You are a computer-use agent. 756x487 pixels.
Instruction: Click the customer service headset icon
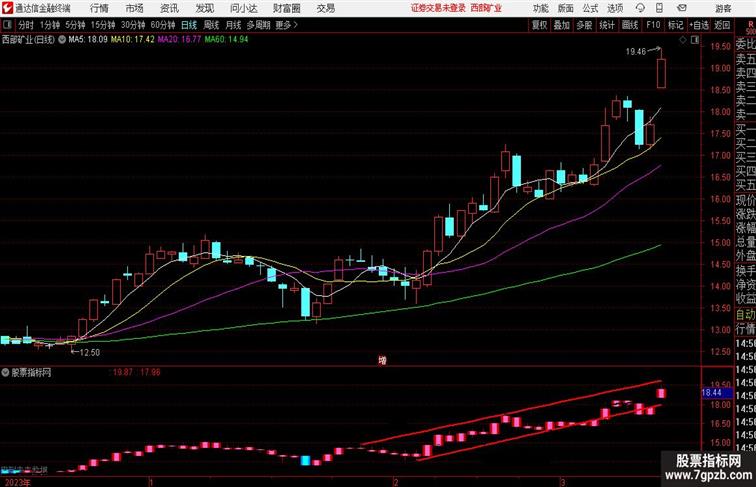pyautogui.click(x=640, y=8)
